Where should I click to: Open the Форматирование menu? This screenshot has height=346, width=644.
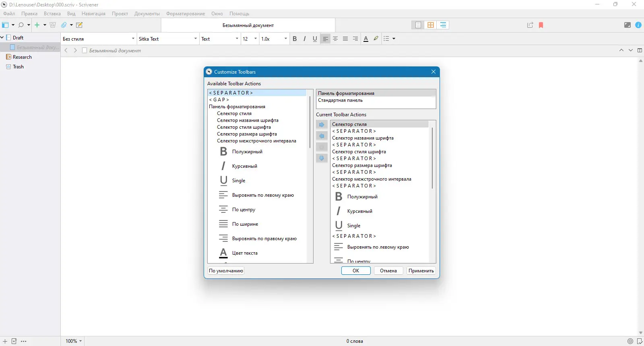pos(186,14)
